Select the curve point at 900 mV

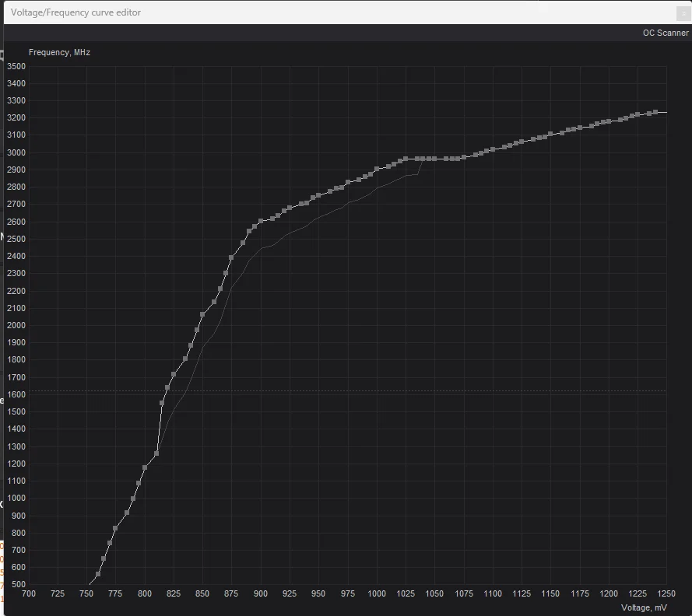point(261,221)
